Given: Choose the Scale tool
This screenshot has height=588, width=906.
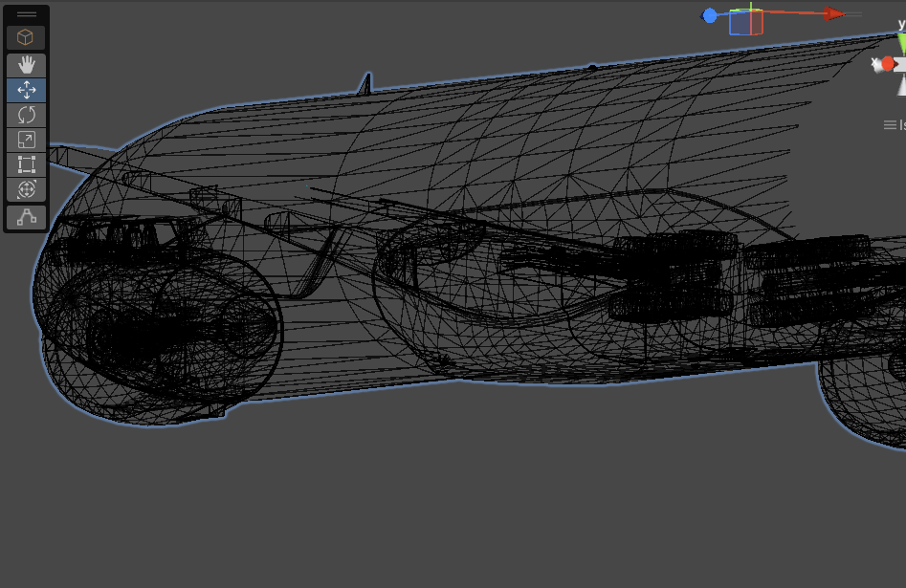Looking at the screenshot, I should 27,140.
